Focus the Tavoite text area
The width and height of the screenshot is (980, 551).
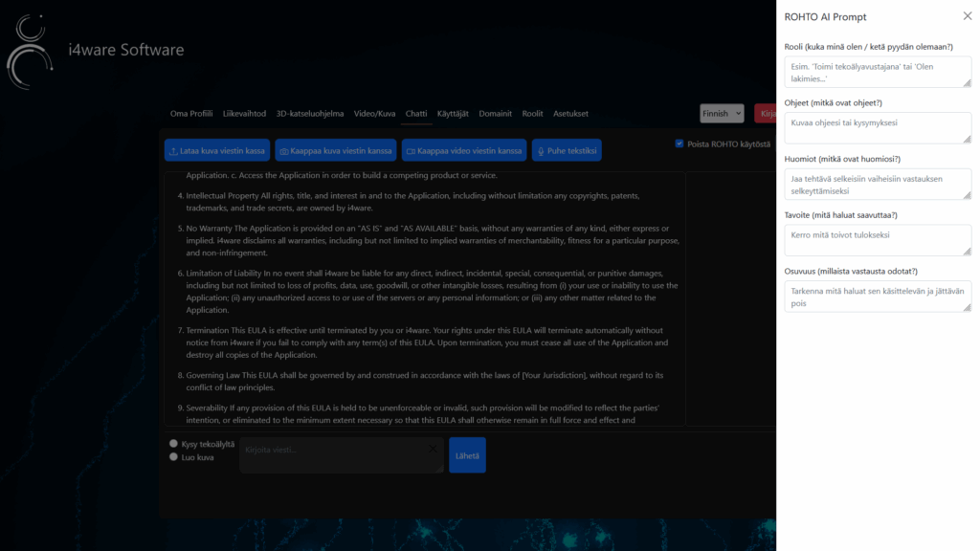878,240
